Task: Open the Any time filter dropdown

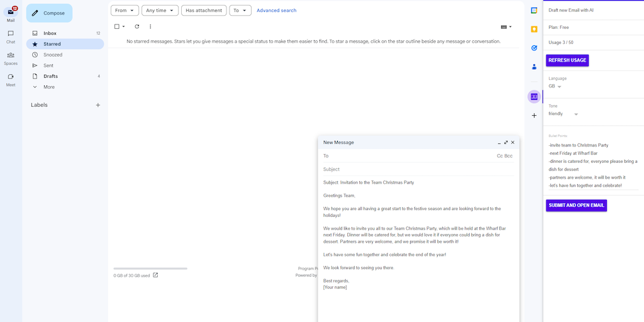Action: 160,10
